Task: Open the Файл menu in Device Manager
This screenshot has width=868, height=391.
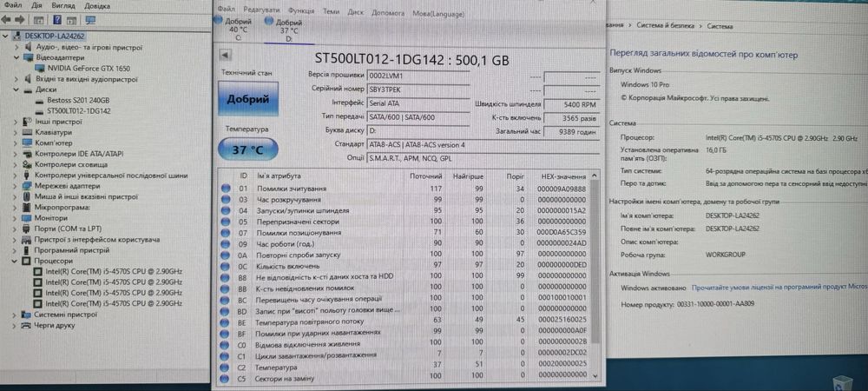Action: 13,5
